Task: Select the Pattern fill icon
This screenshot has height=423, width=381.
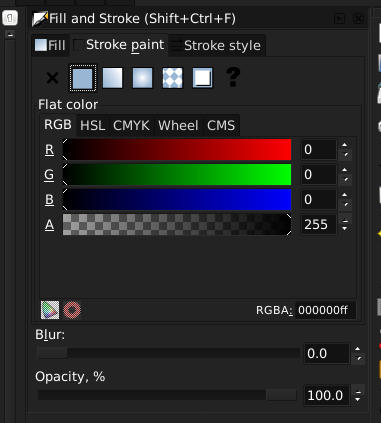Action: click(172, 78)
